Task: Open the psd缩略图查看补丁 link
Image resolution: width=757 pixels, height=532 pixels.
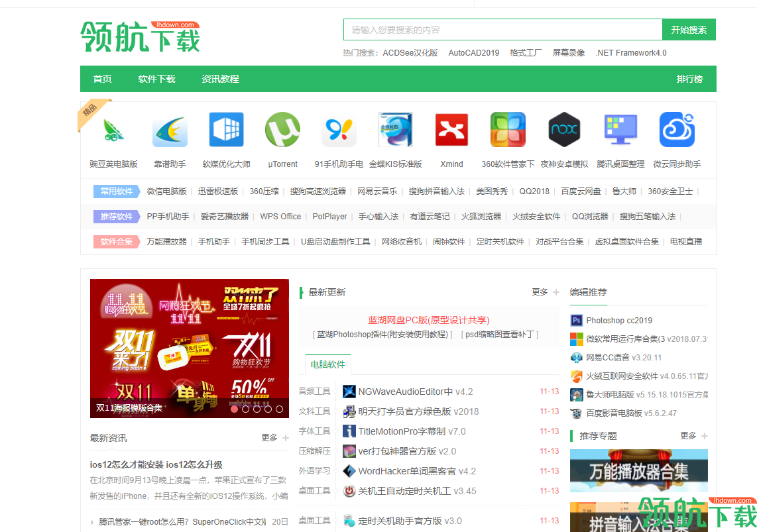Action: tap(500, 335)
